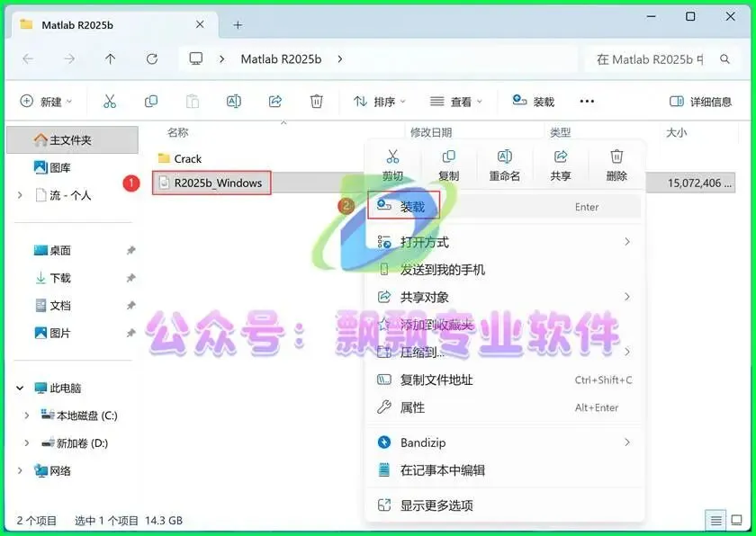756x536 pixels.
Task: Click the Matlab R2025b breadcrumb in address bar
Action: 281,59
